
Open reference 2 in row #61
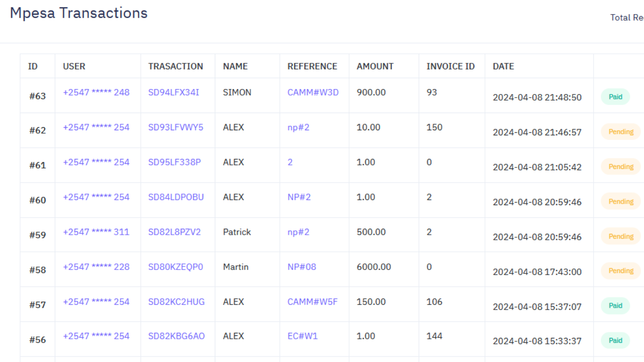(290, 162)
